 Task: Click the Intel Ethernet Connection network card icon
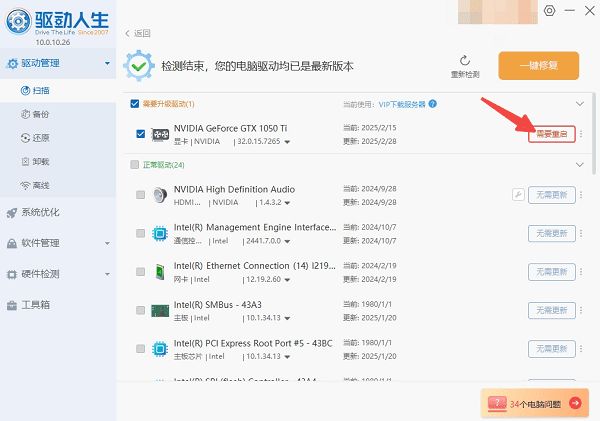(160, 272)
